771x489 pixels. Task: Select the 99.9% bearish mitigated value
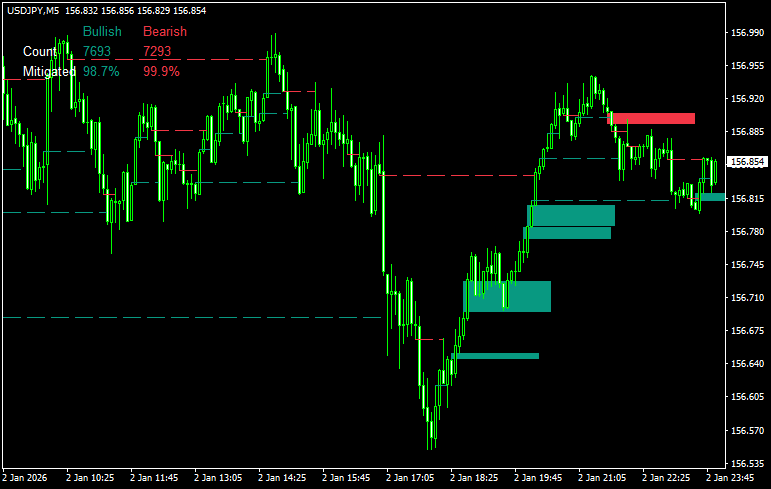tap(161, 72)
